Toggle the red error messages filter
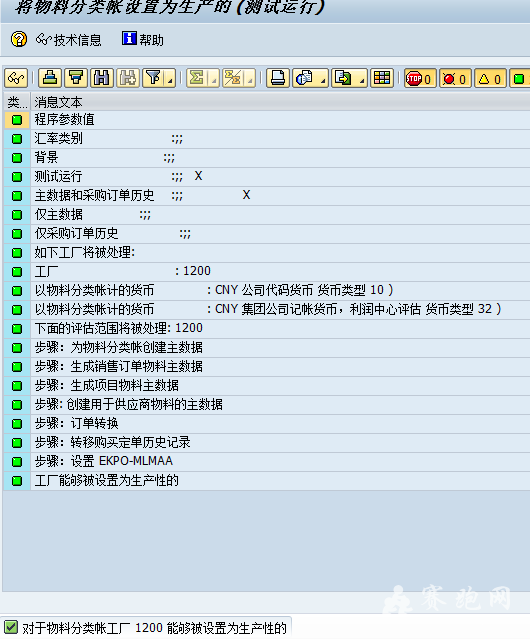 455,78
